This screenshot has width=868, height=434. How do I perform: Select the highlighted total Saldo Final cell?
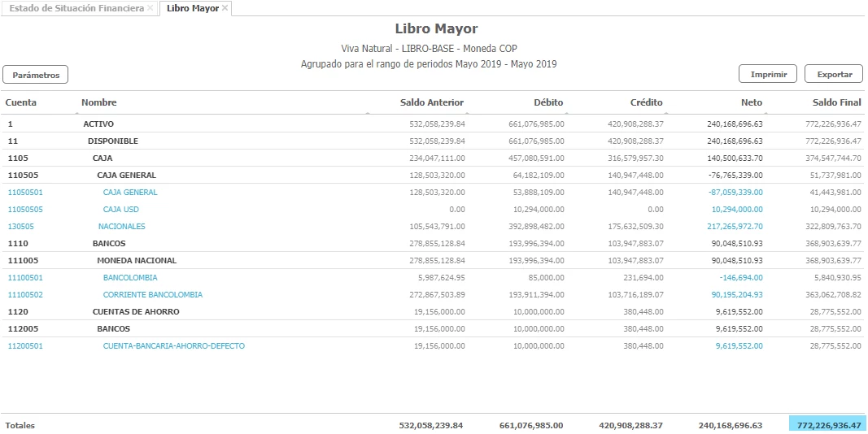pyautogui.click(x=827, y=425)
